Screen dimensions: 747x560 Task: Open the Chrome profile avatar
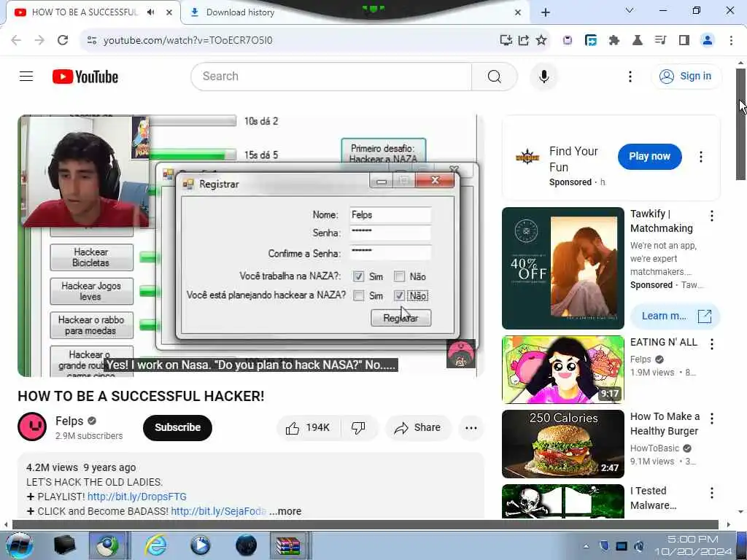[x=708, y=40]
